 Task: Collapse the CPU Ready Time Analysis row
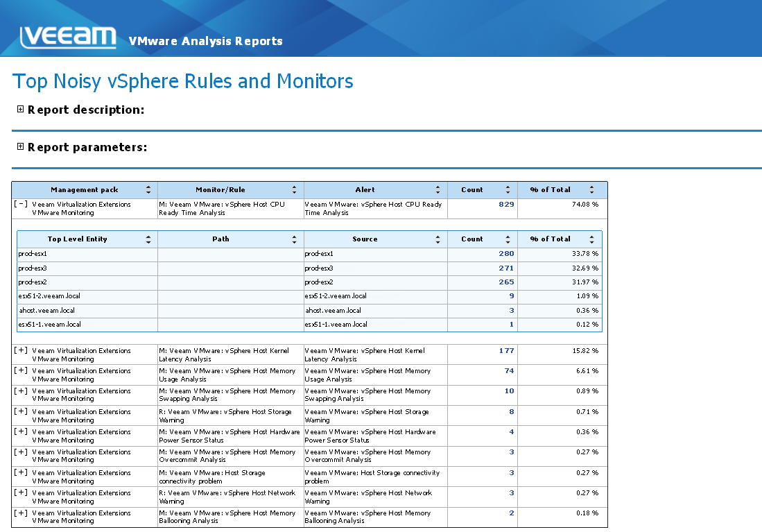click(x=21, y=204)
